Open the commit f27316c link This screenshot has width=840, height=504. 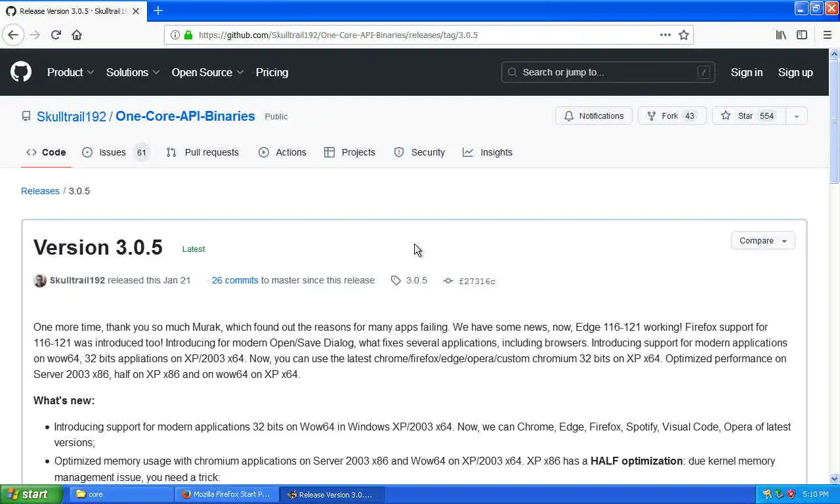click(x=470, y=281)
